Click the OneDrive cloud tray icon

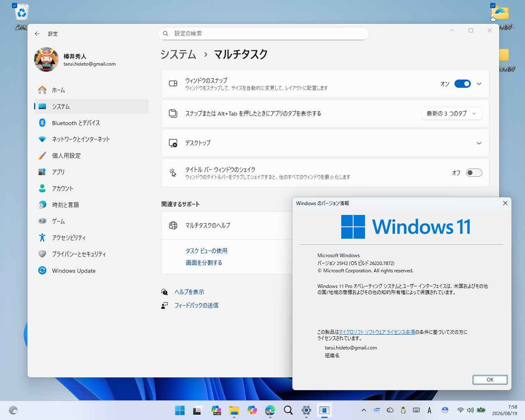coord(390,410)
